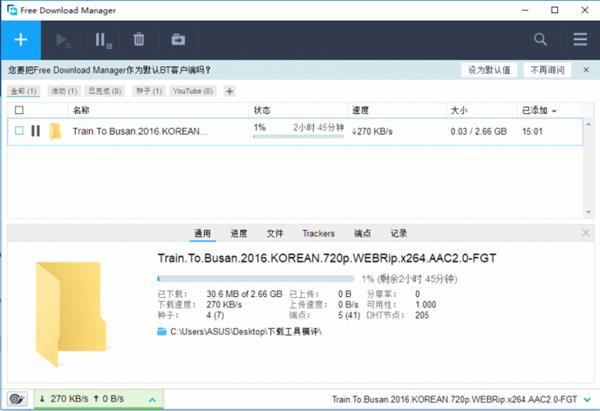Close the details panel with X
600x411 pixels.
click(585, 233)
